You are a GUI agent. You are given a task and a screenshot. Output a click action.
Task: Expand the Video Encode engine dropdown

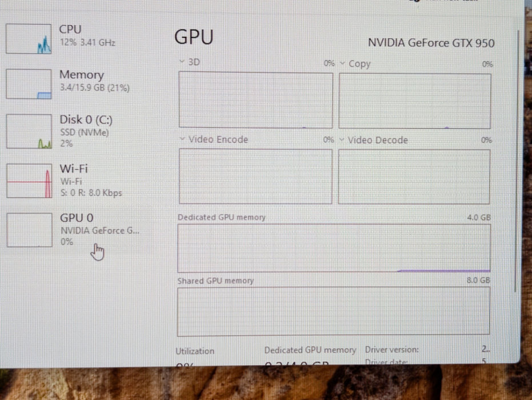[x=182, y=139]
